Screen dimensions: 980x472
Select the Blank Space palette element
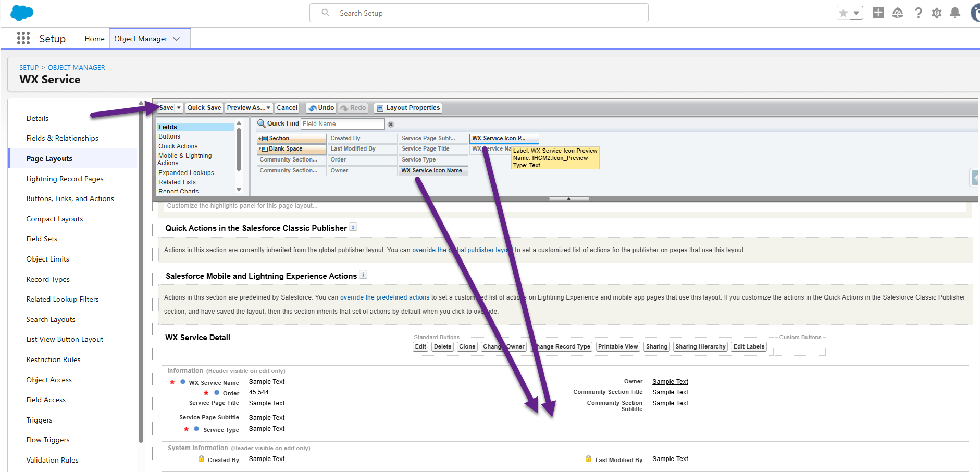coord(292,149)
